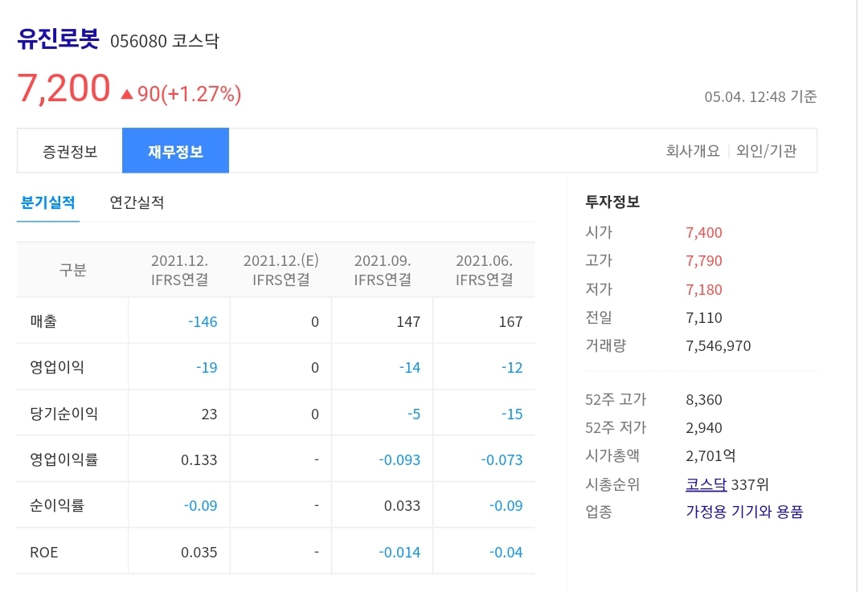The width and height of the screenshot is (868, 592).
Task: Click the red up-triangle price change indicator
Action: coord(127,94)
